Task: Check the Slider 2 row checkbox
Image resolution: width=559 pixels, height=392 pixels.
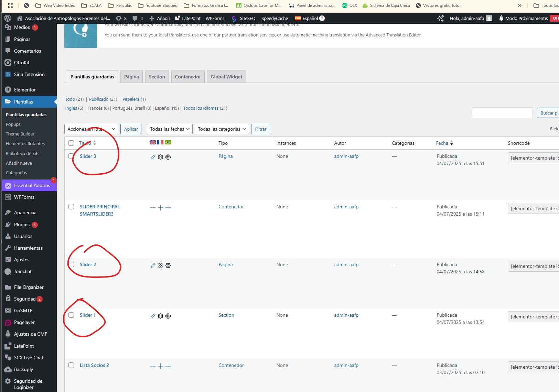Action: [x=71, y=264]
